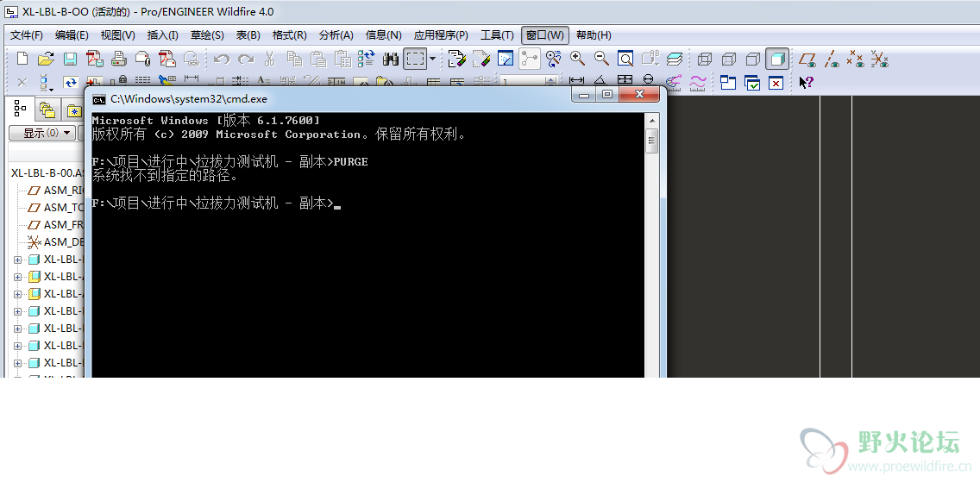Save the drawing with the floppy disk icon
Image resolution: width=980 pixels, height=482 pixels.
click(70, 59)
